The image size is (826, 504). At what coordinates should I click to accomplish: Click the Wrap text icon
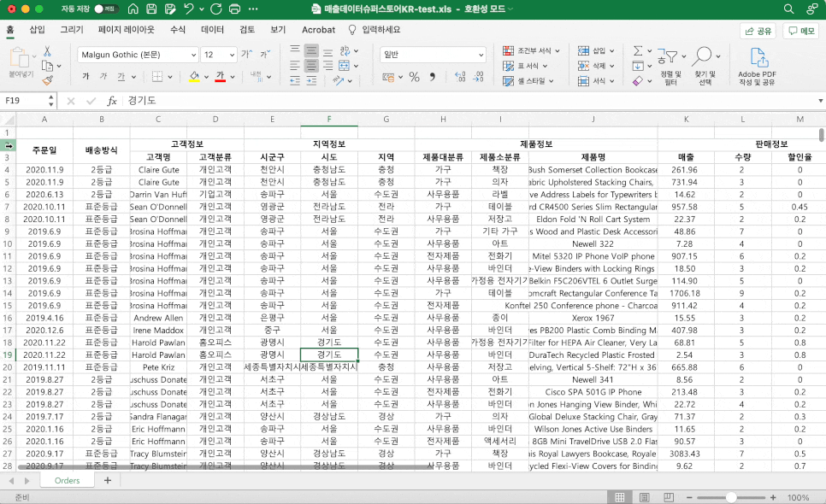(345, 50)
